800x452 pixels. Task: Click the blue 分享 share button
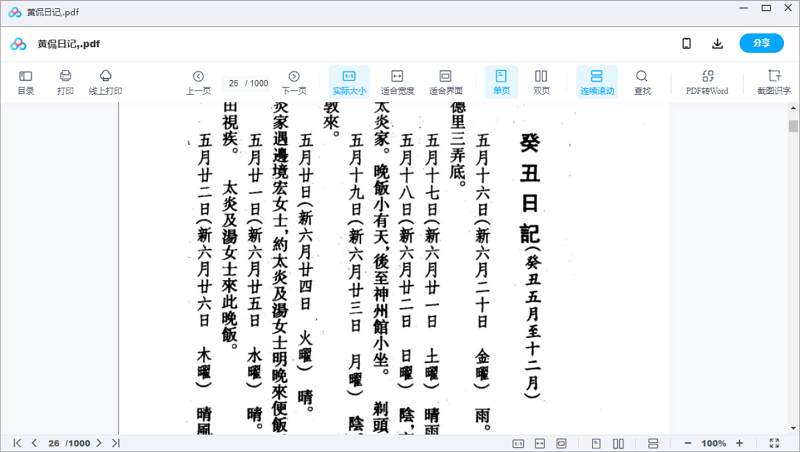pyautogui.click(x=761, y=44)
